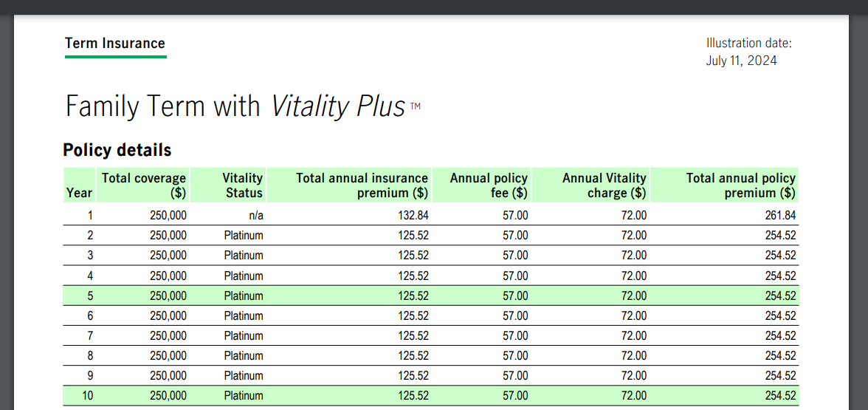The width and height of the screenshot is (868, 410).
Task: Select the Vitality Status column header
Action: [x=243, y=185]
